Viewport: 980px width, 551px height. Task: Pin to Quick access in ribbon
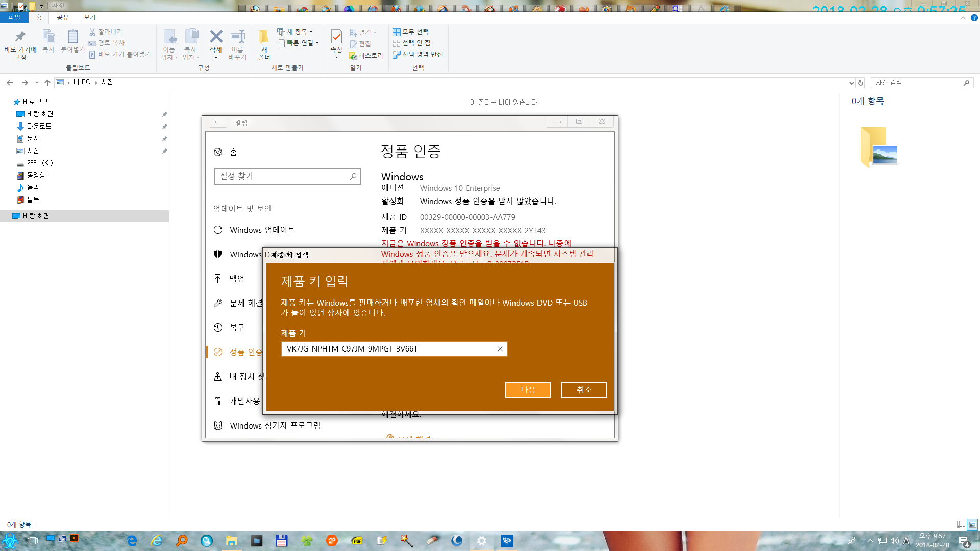(x=20, y=44)
